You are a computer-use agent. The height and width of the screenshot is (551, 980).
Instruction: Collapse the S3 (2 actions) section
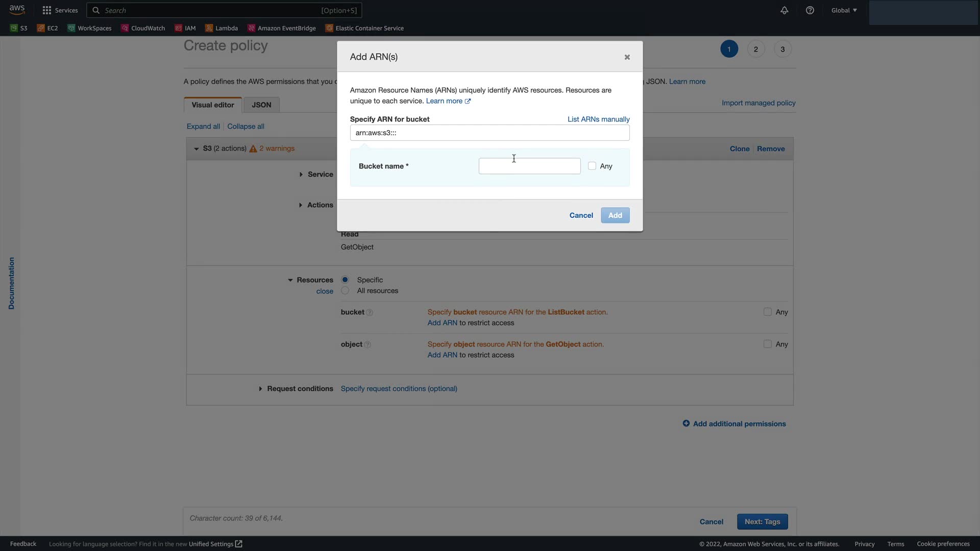tap(196, 148)
